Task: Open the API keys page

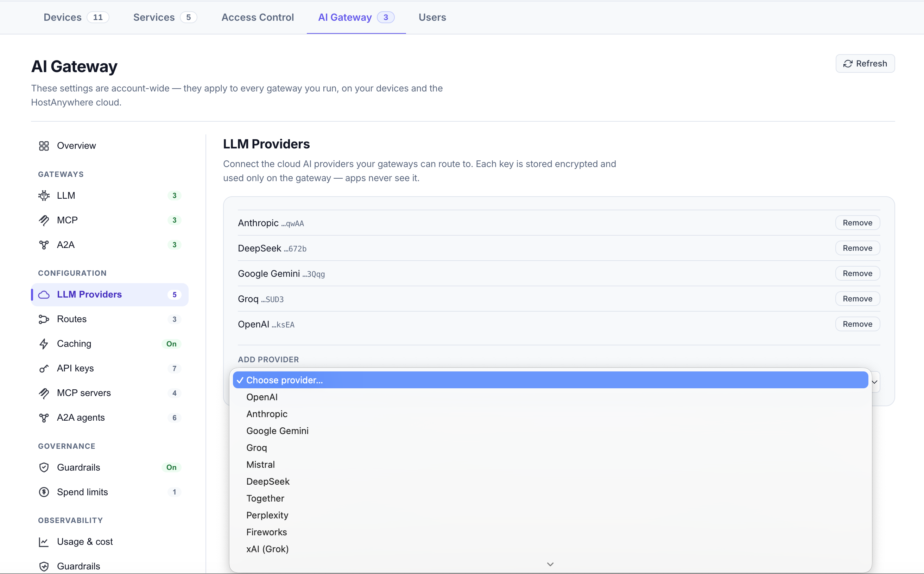Action: tap(110, 369)
